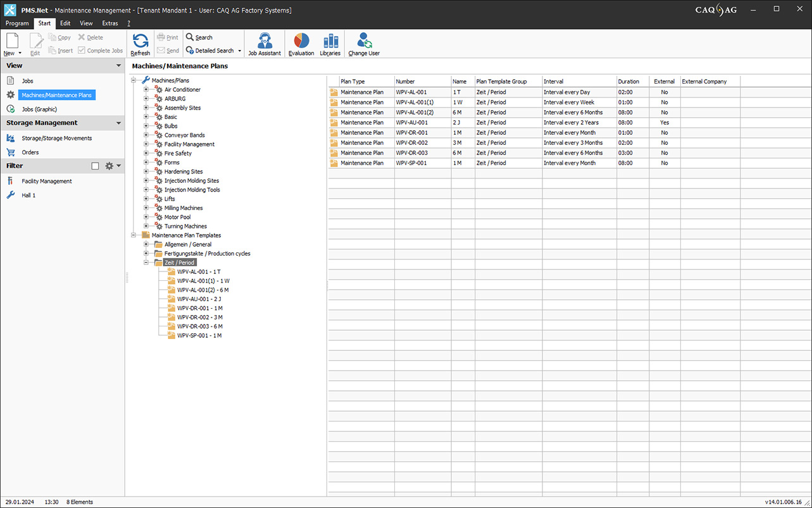Viewport: 812px width, 508px height.
Task: Open Search from the toolbar
Action: point(199,37)
